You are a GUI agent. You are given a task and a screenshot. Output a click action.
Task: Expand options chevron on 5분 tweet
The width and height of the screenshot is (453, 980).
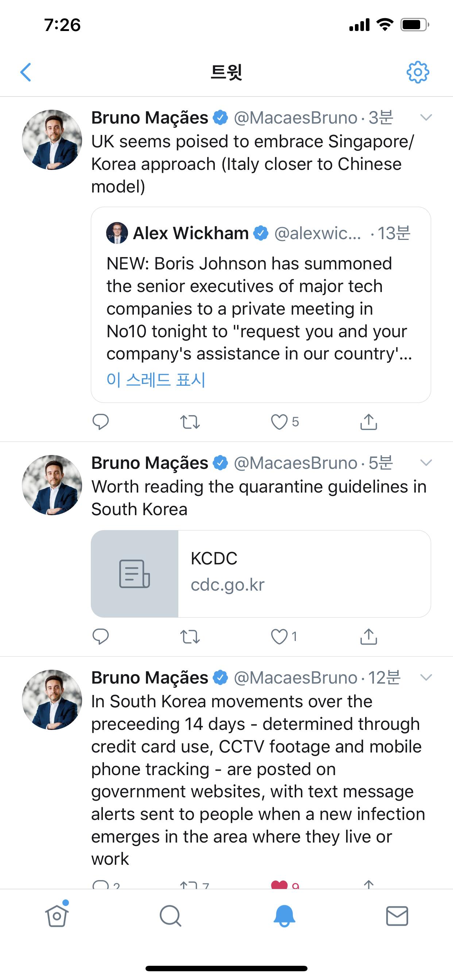426,463
